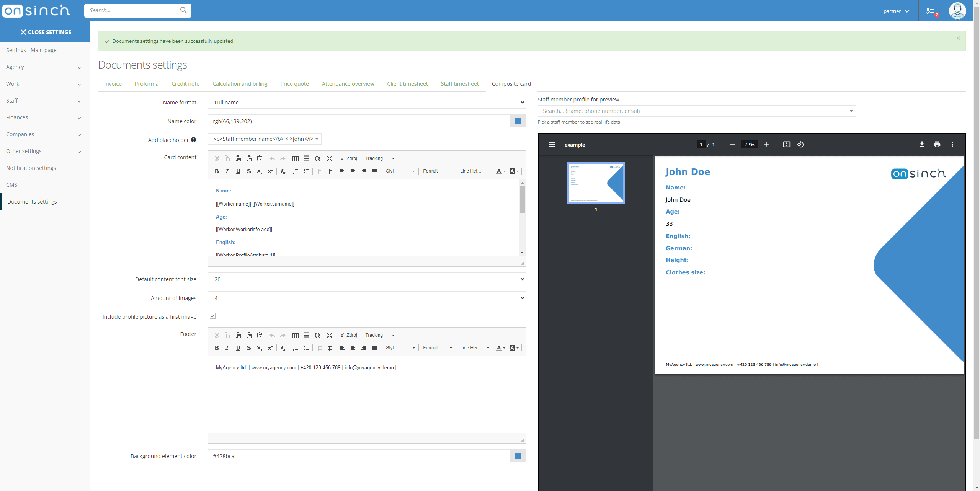Toggle italic in Footer editor
Image resolution: width=980 pixels, height=491 pixels.
tap(227, 348)
